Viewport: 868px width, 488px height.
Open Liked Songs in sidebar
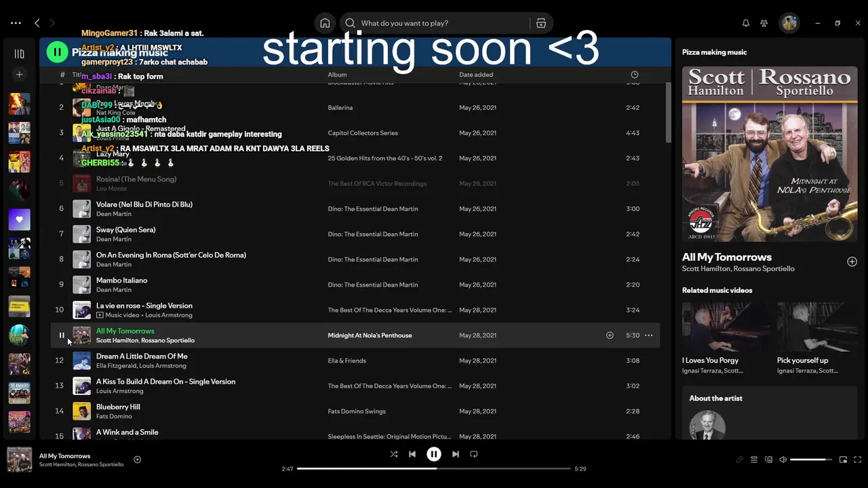pos(19,220)
